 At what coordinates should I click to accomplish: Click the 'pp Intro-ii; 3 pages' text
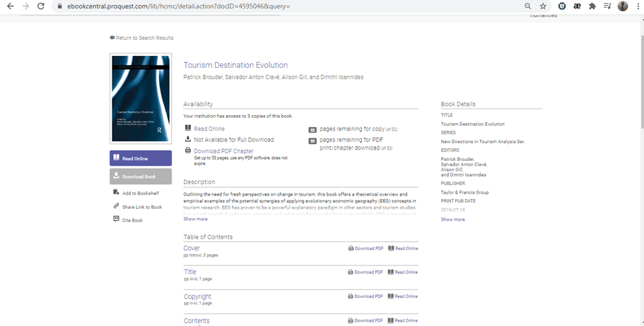tap(200, 255)
